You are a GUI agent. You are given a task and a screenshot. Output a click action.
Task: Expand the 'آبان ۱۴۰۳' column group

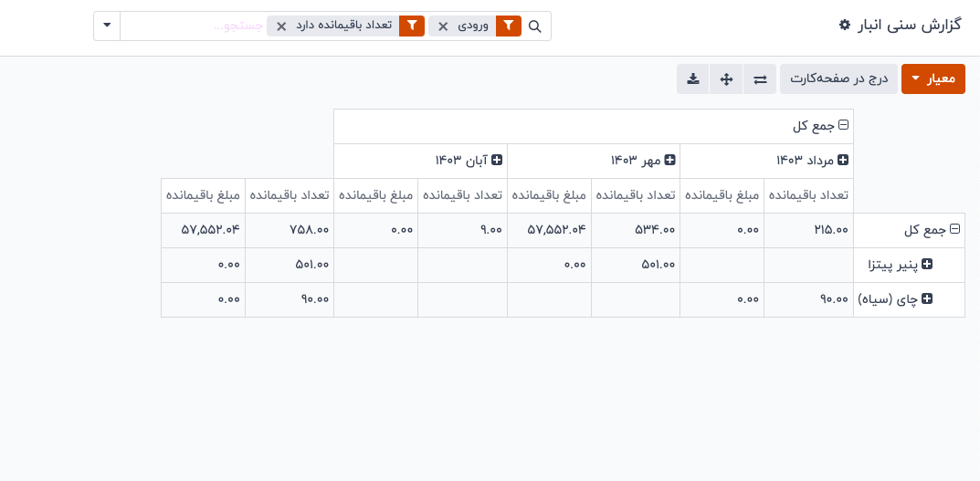[x=497, y=161]
